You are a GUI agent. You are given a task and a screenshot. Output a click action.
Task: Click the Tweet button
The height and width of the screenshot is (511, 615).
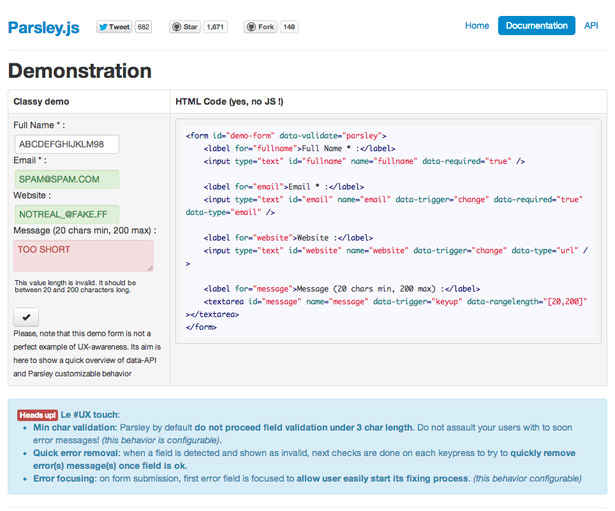114,27
